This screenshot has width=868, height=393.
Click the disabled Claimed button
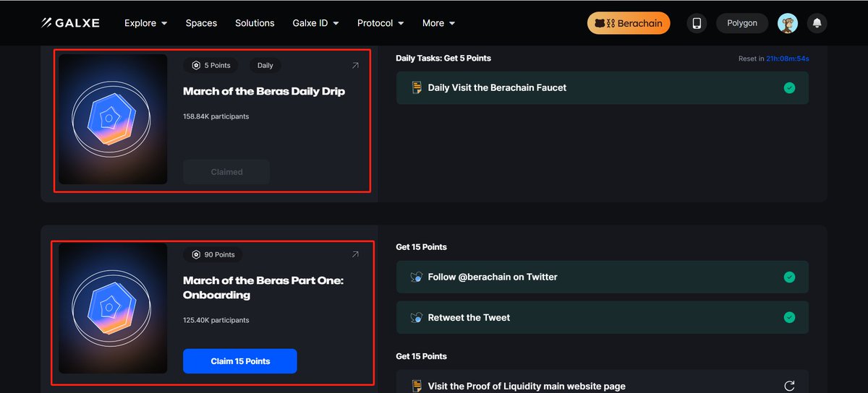click(x=226, y=172)
